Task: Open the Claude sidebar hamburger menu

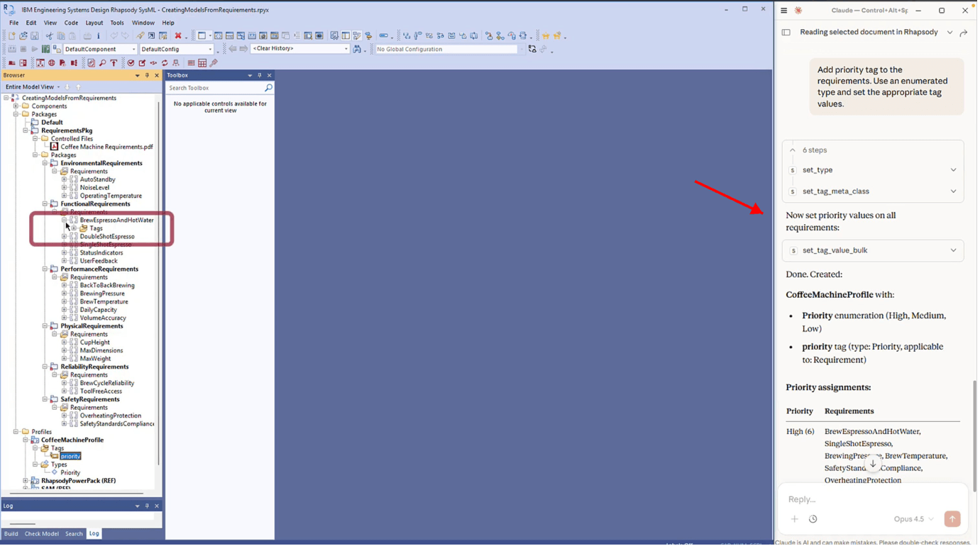Action: click(783, 11)
